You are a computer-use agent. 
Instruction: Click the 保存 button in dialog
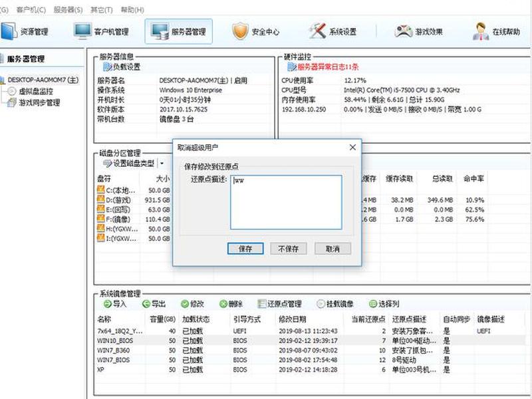click(245, 249)
